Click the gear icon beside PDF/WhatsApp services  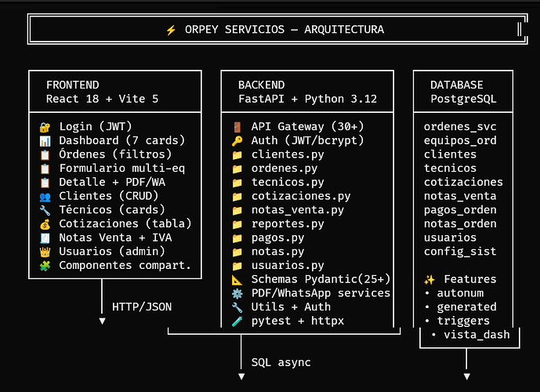pyautogui.click(x=237, y=294)
